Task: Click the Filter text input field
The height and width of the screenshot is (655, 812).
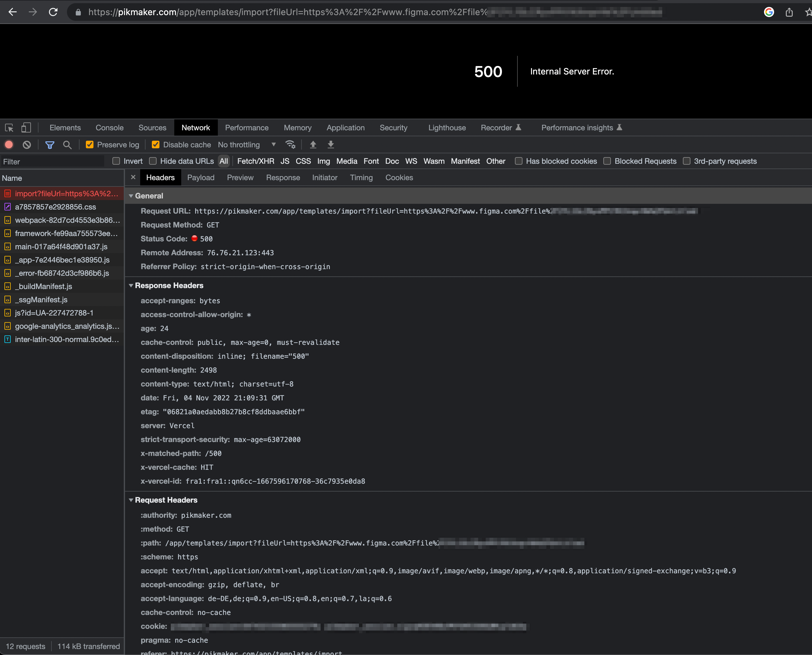Action: tap(53, 162)
